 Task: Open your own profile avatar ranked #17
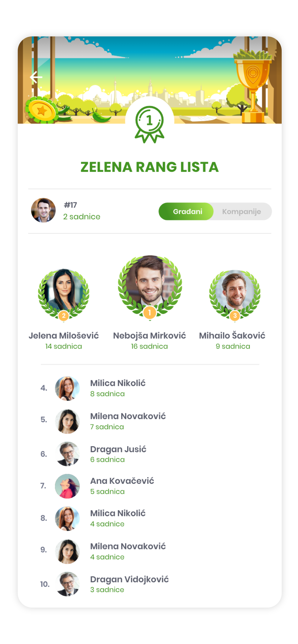pos(43,210)
